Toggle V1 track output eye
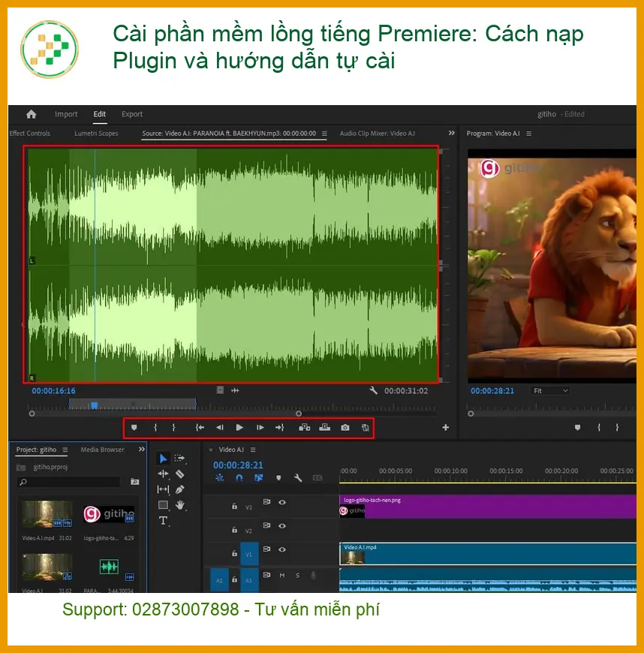Image resolution: width=644 pixels, height=653 pixels. pos(282,549)
